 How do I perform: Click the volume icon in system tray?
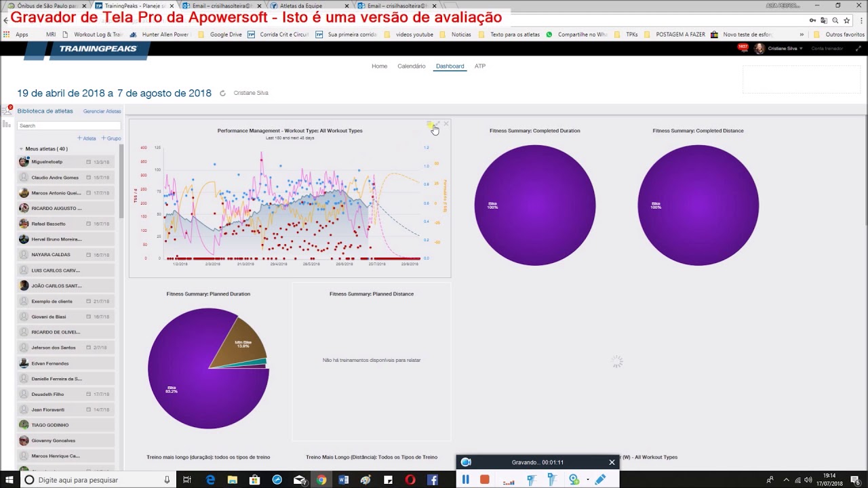point(808,480)
